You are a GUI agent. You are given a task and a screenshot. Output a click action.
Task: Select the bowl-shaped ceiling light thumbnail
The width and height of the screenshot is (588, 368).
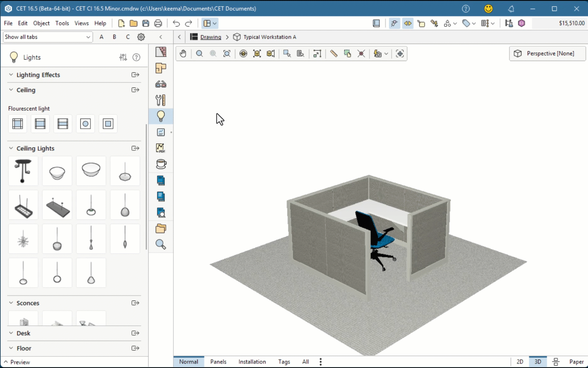(x=57, y=171)
